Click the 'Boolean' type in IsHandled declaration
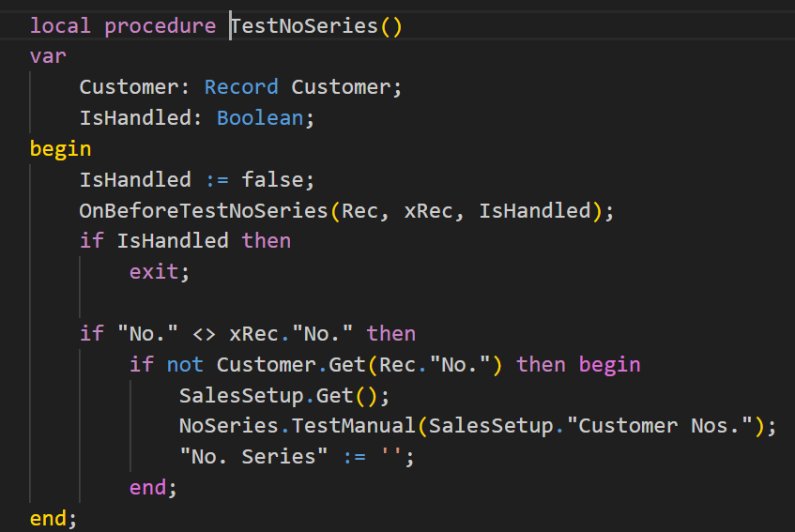Screen dimensions: 795x532 (260, 118)
